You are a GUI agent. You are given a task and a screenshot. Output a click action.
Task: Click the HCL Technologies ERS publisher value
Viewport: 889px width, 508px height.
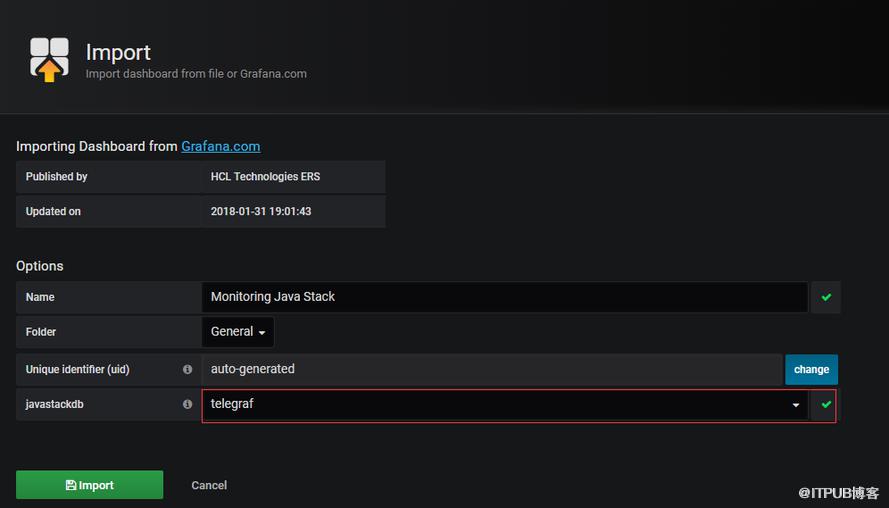point(265,176)
